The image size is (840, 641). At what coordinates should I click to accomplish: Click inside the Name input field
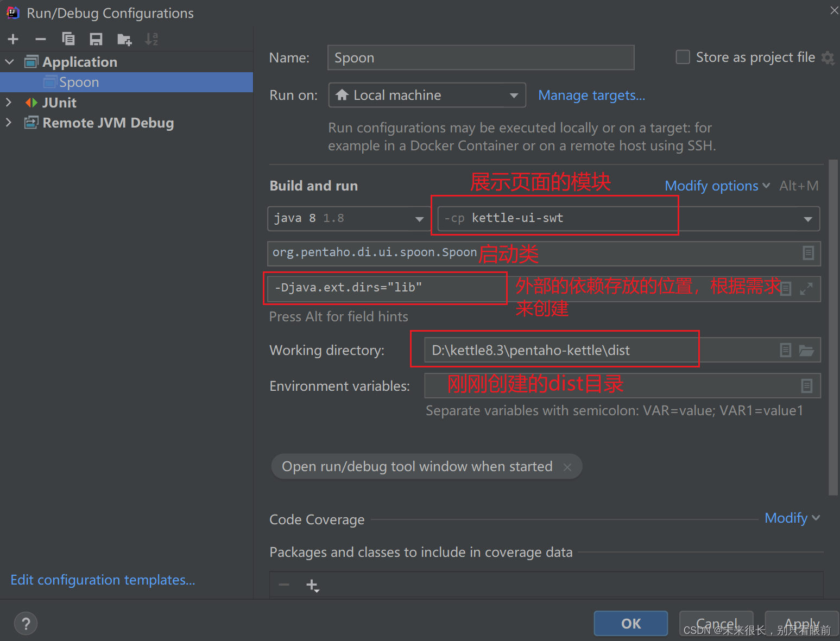pos(480,58)
